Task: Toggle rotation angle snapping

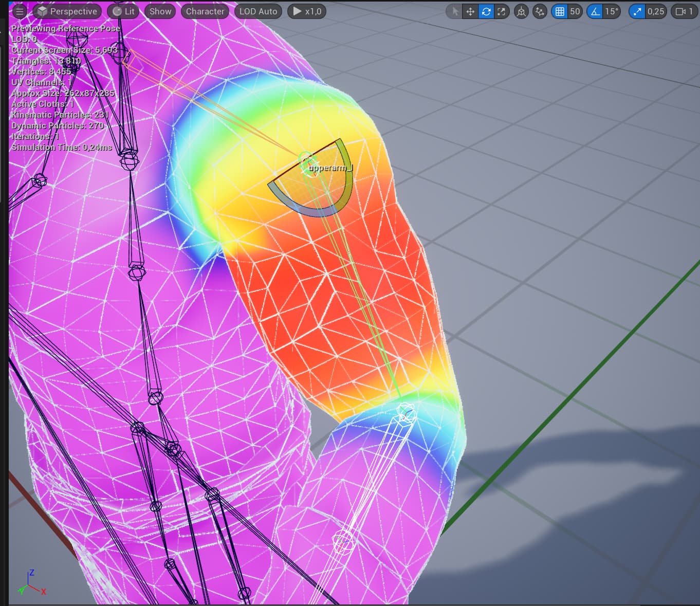Action: pos(595,11)
